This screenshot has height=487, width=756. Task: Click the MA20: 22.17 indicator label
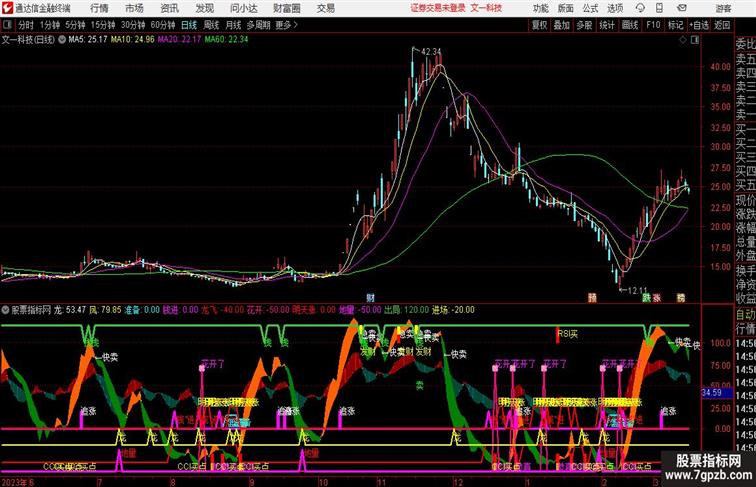179,40
